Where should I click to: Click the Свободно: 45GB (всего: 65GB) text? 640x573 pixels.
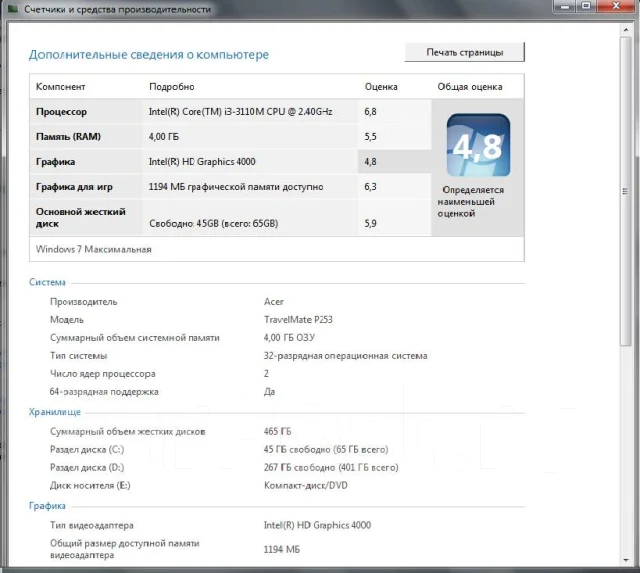tap(213, 224)
